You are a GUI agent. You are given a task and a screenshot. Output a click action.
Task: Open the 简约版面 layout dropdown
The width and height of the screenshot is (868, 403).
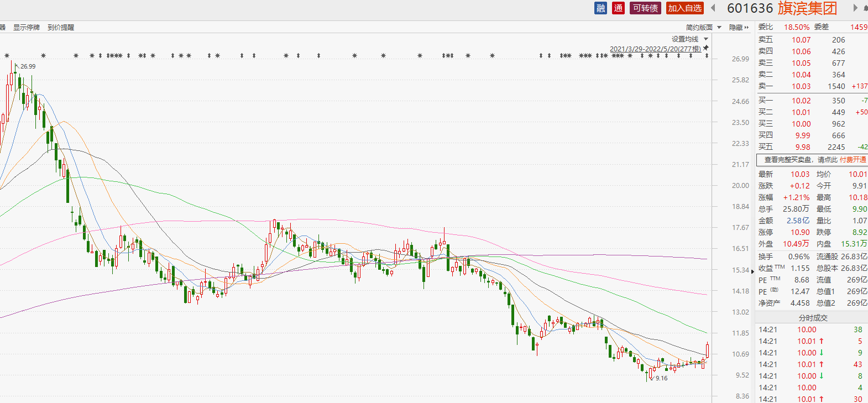[703, 28]
